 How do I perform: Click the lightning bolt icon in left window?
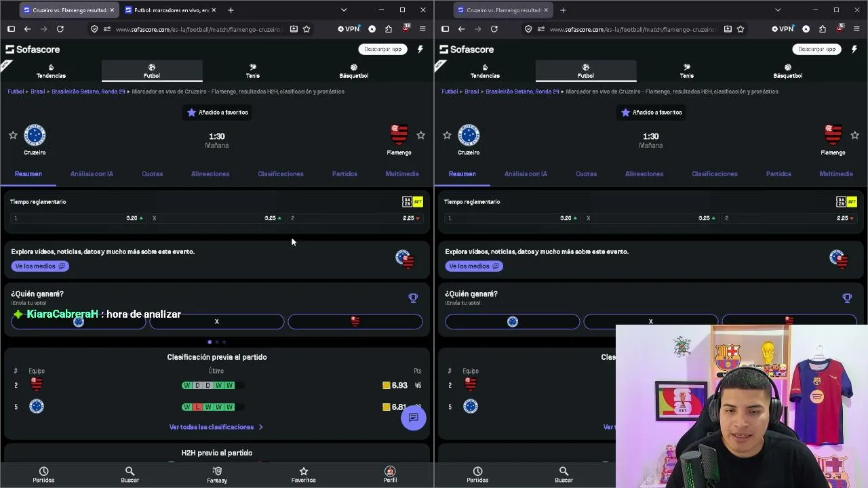point(420,49)
